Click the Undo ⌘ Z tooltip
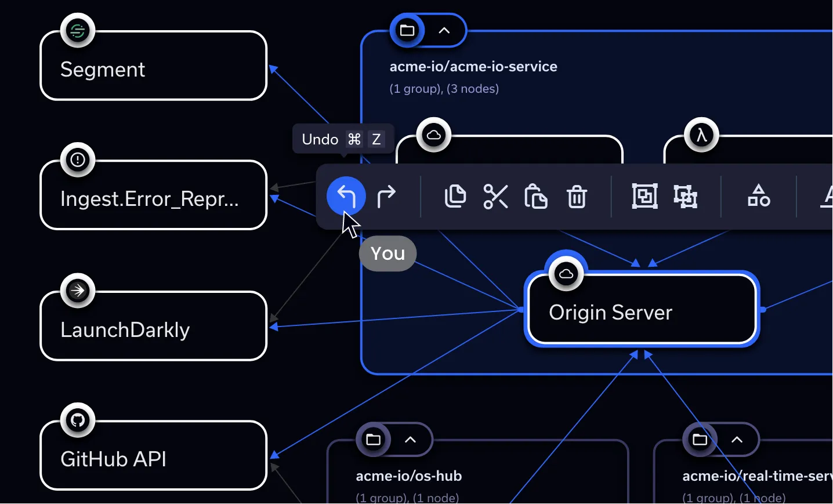Screen dimensions: 833x504 (x=343, y=139)
